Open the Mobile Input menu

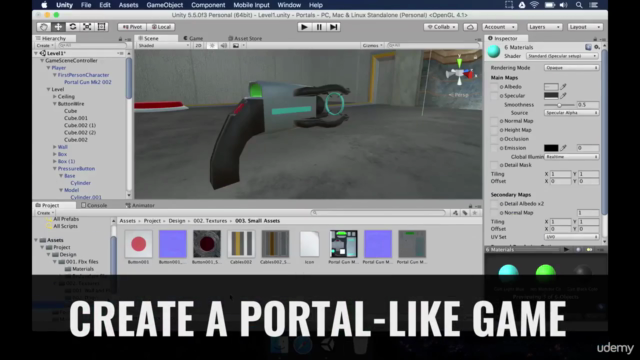(251, 5)
